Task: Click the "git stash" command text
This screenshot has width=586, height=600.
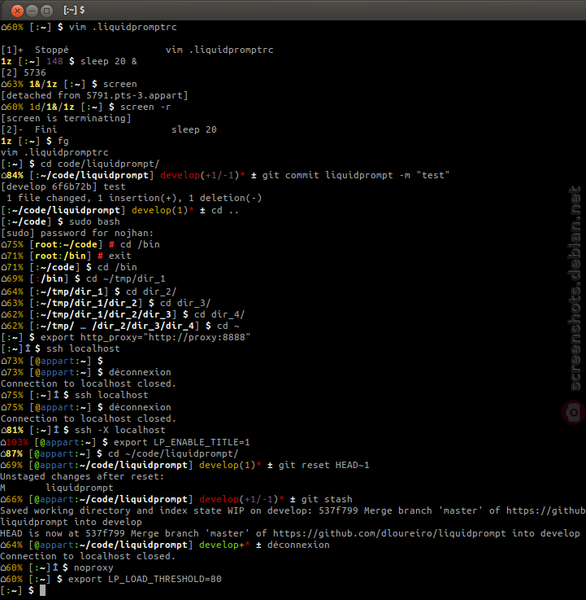Action: pos(326,499)
